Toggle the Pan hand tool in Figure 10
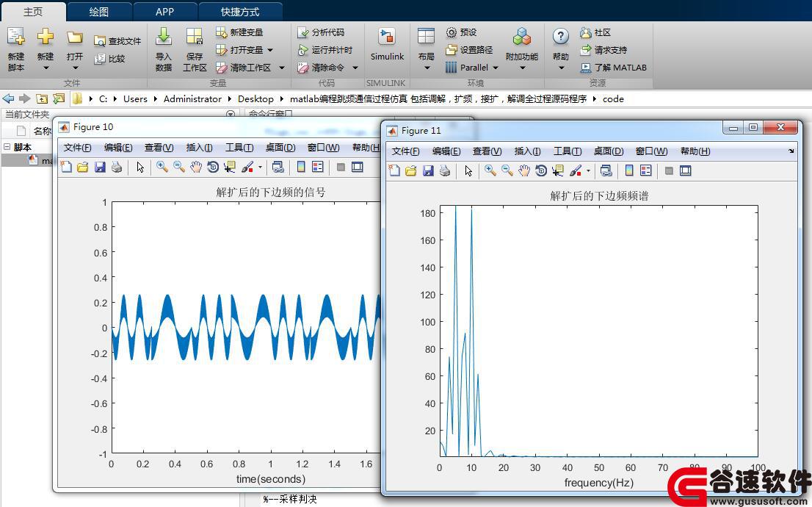Screen dimensions: 812x507 point(196,167)
